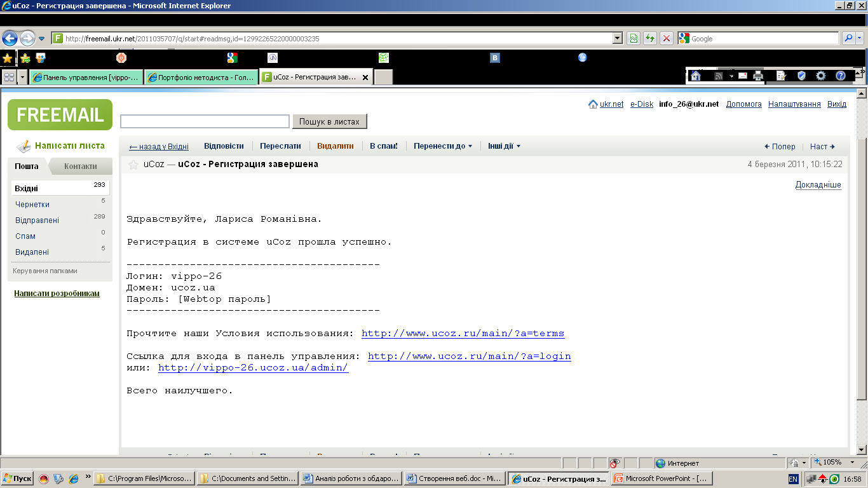Expand the tab list dropdown
868x488 pixels.
pos(23,77)
